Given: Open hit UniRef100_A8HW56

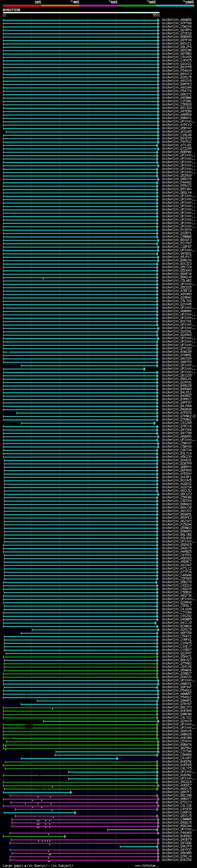Looking at the screenshot, I should [x=177, y=20].
